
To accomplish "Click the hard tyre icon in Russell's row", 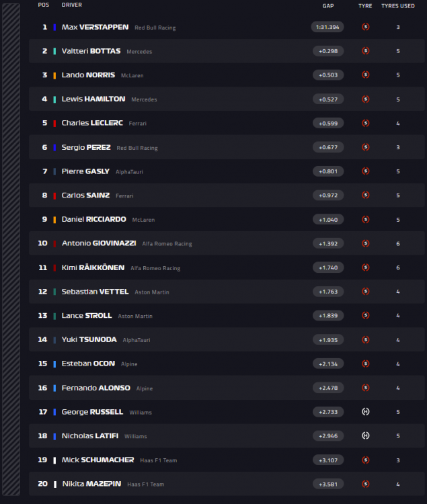I will [366, 412].
